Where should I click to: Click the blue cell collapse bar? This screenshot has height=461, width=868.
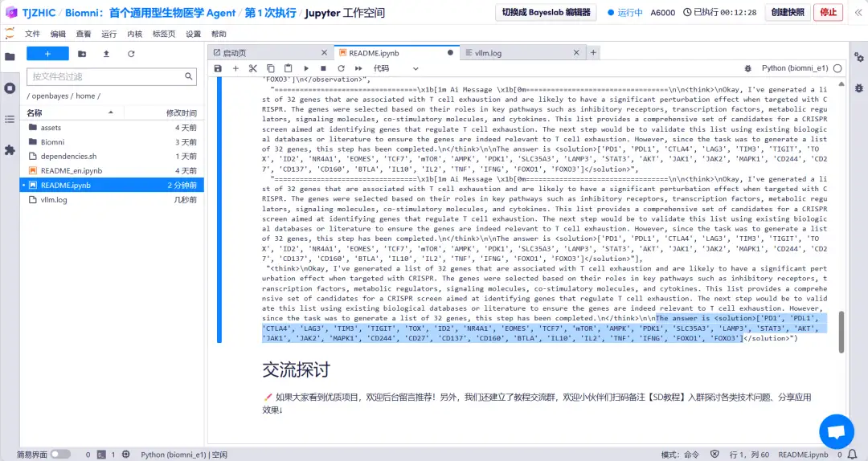click(x=219, y=210)
